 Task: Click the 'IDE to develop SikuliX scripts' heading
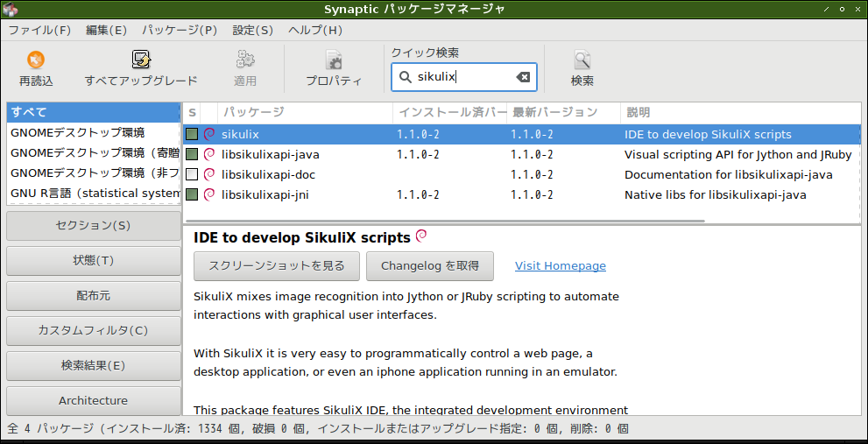302,237
